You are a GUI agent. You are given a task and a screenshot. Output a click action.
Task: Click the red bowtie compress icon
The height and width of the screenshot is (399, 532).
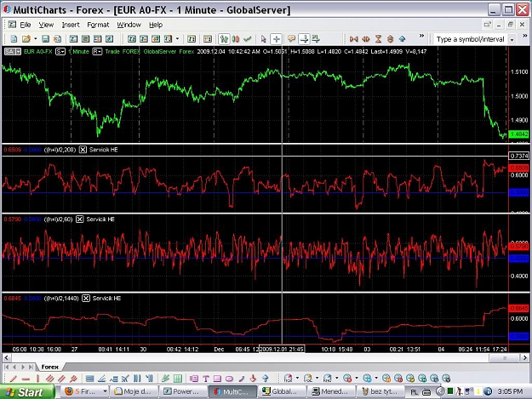(354, 39)
